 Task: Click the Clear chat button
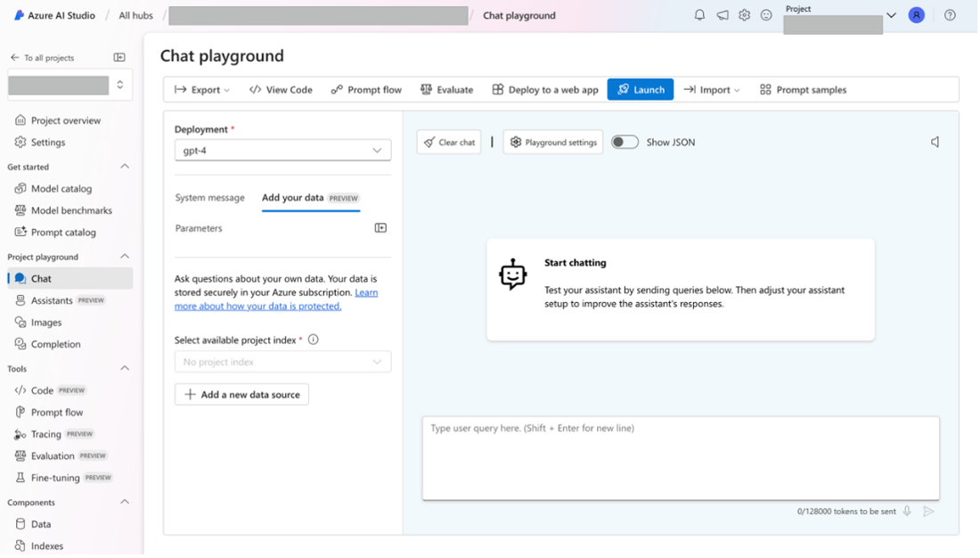(449, 142)
